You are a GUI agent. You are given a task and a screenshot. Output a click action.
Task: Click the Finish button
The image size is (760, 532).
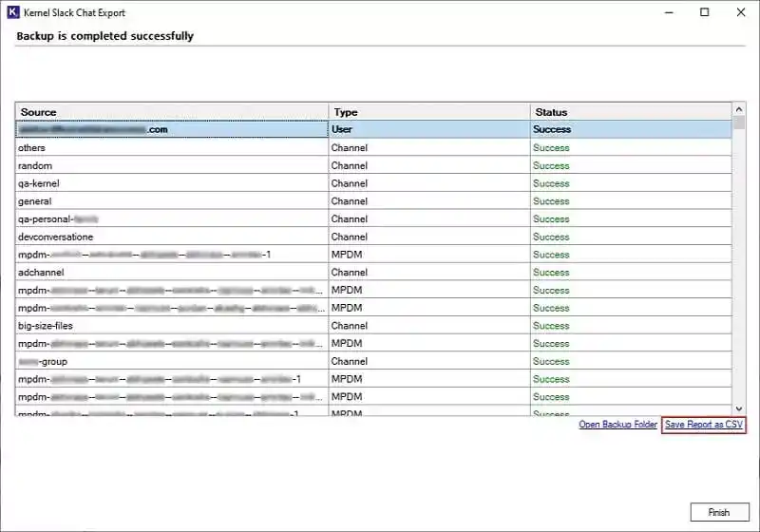tap(719, 512)
